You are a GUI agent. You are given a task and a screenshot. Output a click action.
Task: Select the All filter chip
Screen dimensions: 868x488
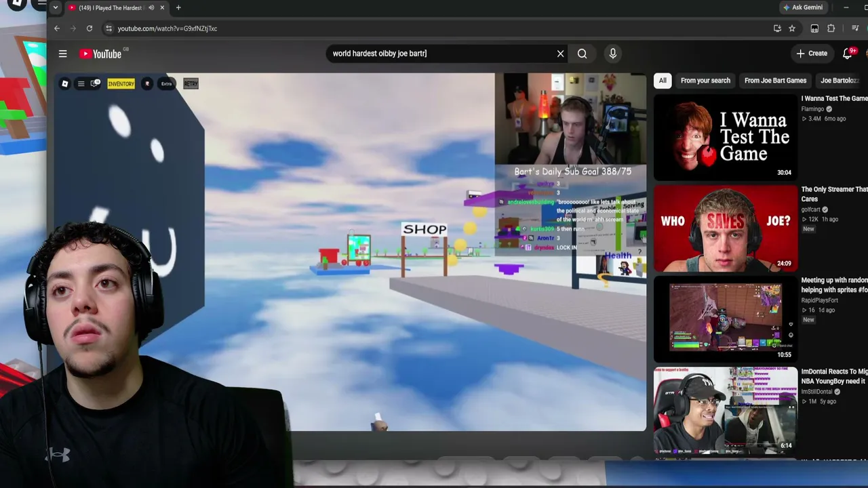coord(663,81)
